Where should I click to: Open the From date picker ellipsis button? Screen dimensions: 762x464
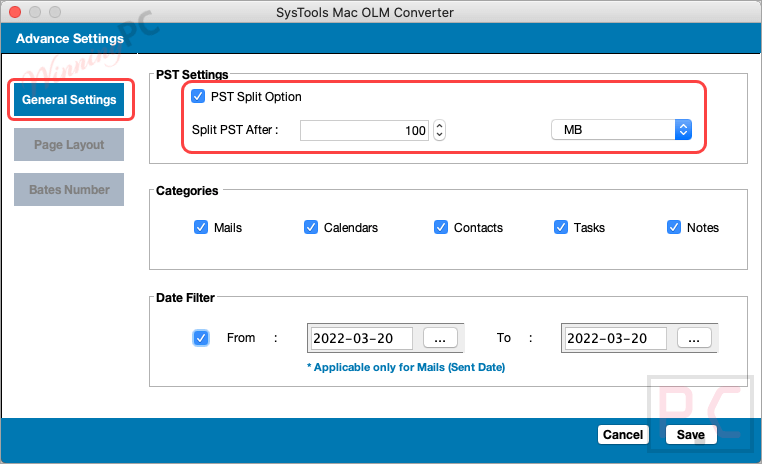[x=440, y=338]
